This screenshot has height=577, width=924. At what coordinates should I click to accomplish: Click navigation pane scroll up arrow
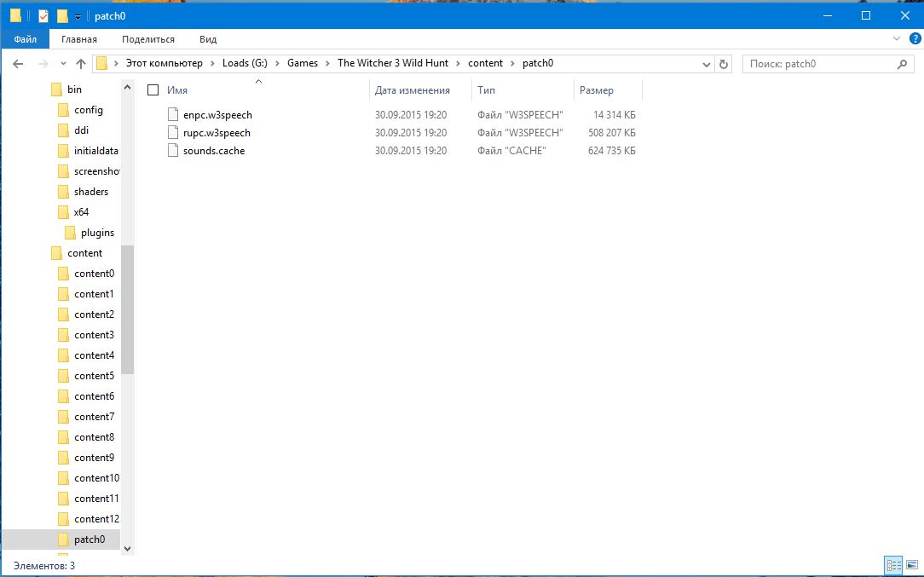click(127, 87)
